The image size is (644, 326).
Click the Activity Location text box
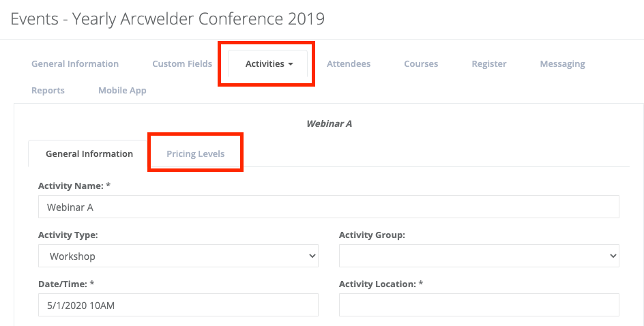point(478,306)
